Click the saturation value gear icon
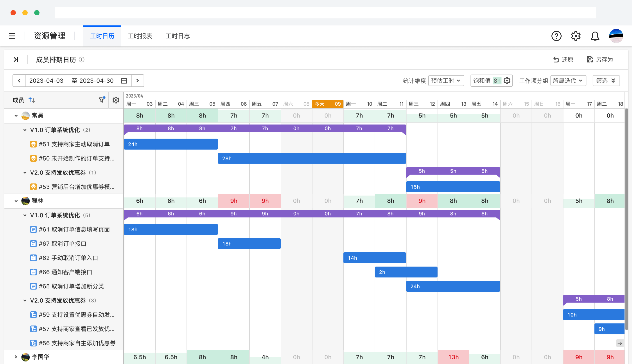Screen dimensions: 632x364 [x=507, y=81]
